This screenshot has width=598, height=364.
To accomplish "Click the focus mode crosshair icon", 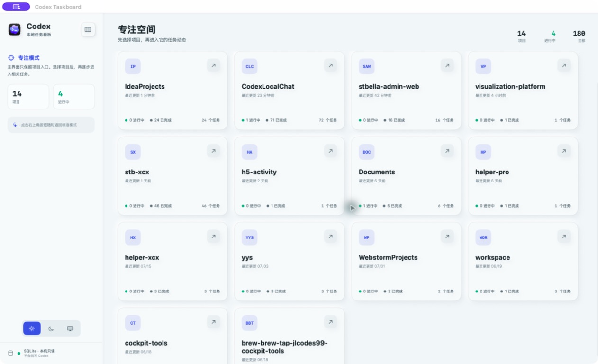I will pyautogui.click(x=11, y=58).
